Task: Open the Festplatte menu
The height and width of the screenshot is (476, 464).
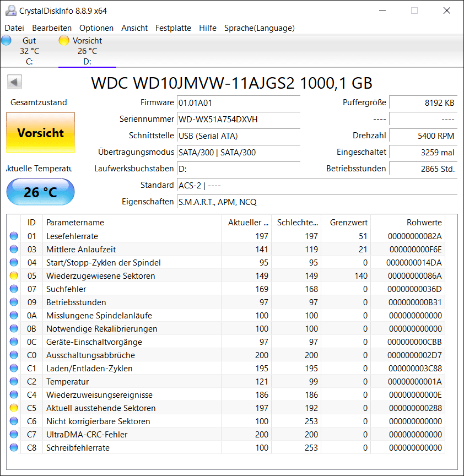Action: point(173,28)
